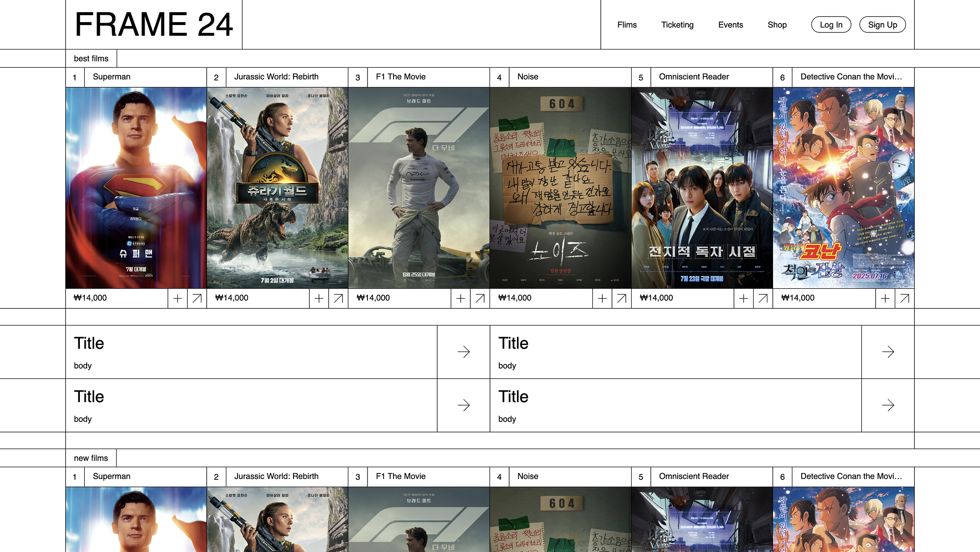Click F1 The Movie title in new films

(x=401, y=477)
